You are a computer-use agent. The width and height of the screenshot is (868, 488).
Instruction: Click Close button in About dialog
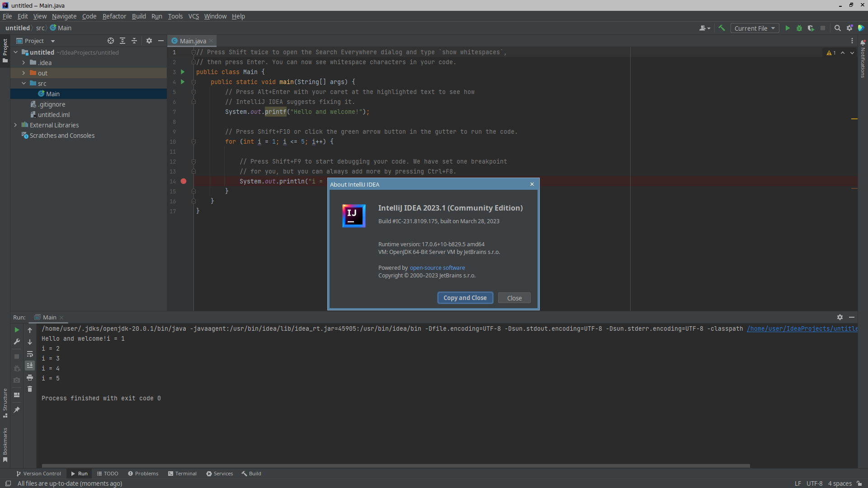tap(514, 298)
